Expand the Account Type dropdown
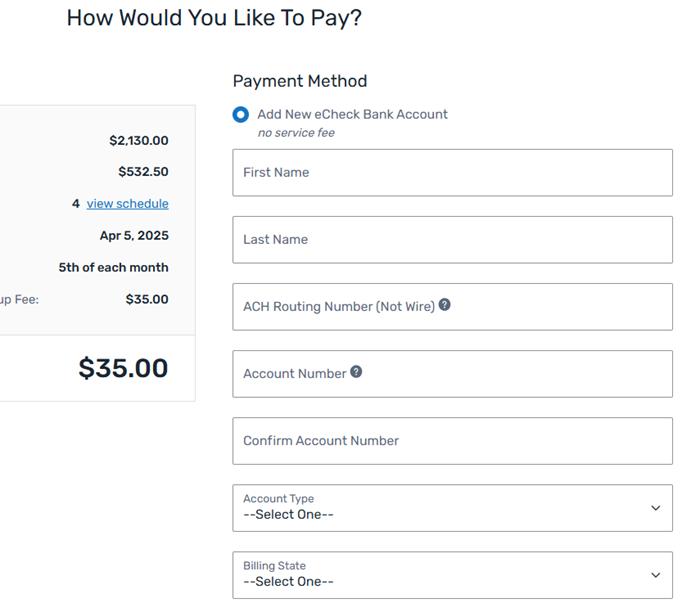The image size is (700, 603). point(452,508)
